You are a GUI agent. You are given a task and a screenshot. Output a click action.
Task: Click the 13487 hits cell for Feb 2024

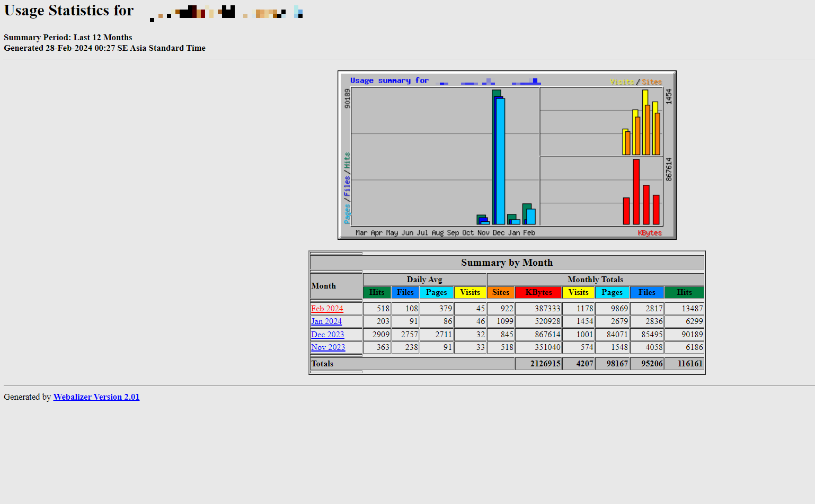coord(685,309)
